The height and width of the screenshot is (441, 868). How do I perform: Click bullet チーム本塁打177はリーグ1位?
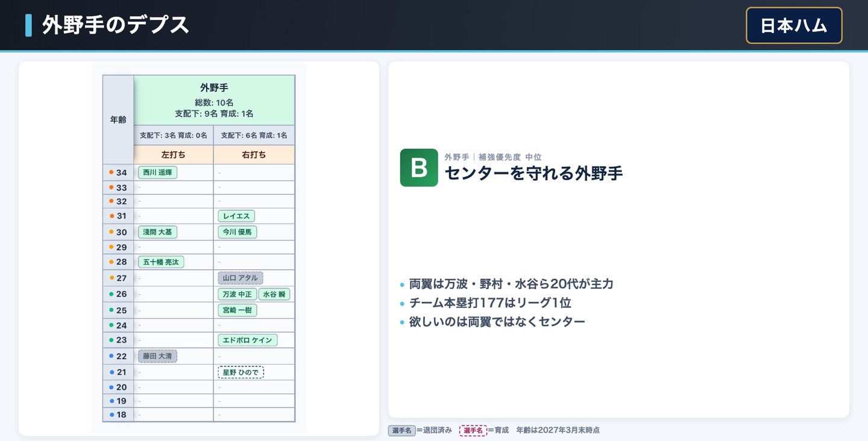490,303
